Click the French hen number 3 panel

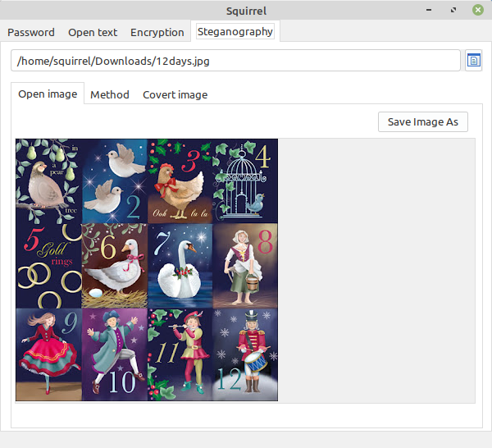180,181
